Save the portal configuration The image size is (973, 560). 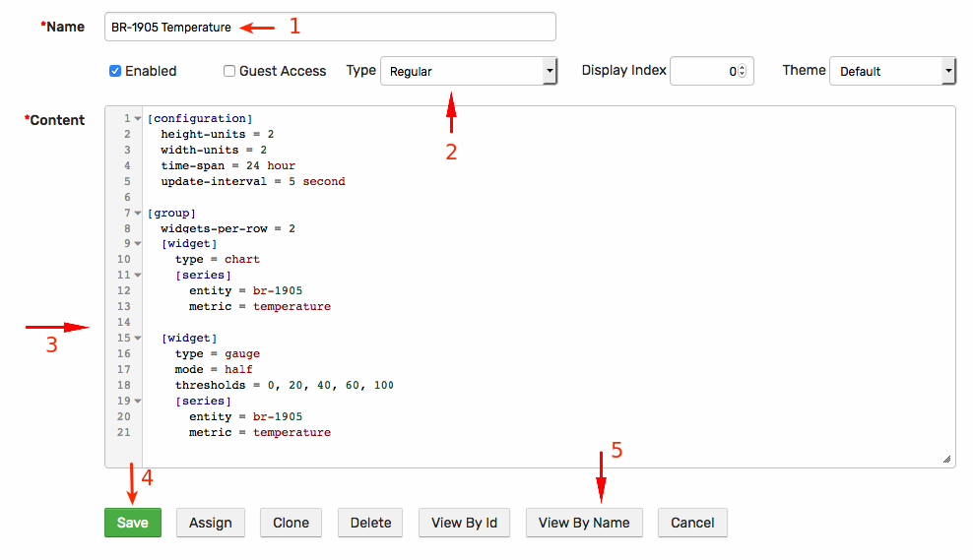[133, 523]
